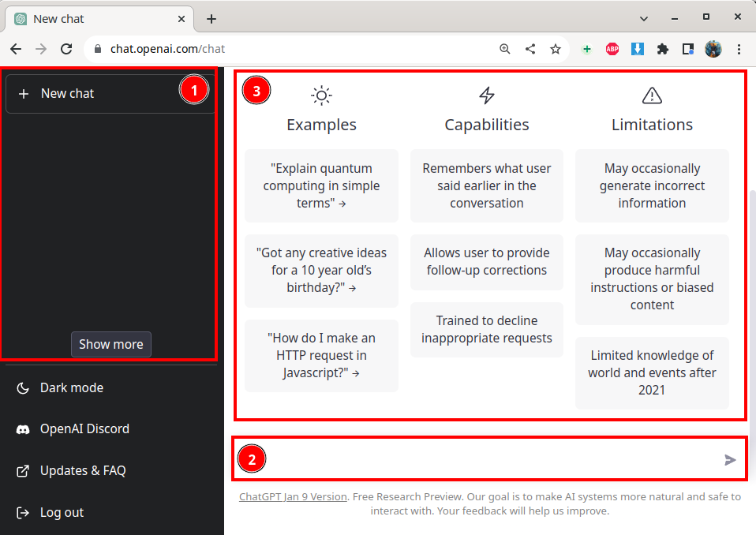Click the chat message input field
Image resolution: width=756 pixels, height=535 pixels.
pos(489,458)
